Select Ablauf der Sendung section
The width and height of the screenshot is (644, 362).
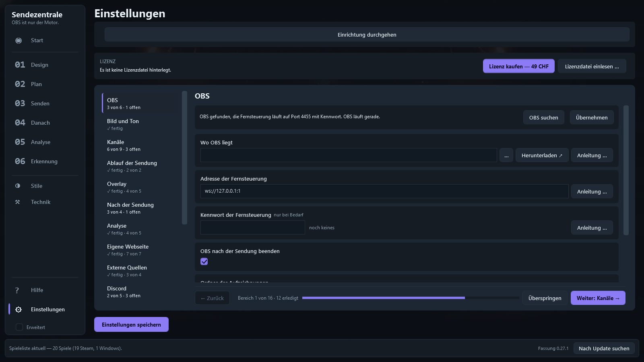[141, 166]
